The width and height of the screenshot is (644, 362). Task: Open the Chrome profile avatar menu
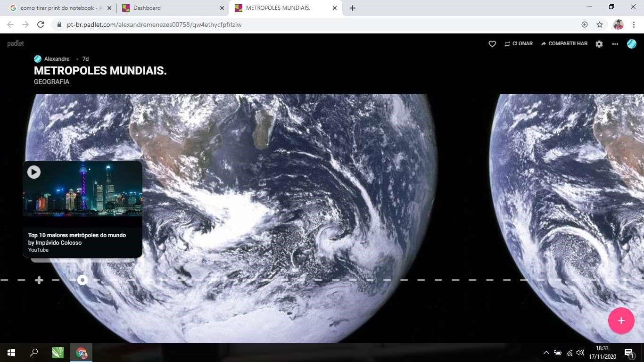pyautogui.click(x=619, y=25)
